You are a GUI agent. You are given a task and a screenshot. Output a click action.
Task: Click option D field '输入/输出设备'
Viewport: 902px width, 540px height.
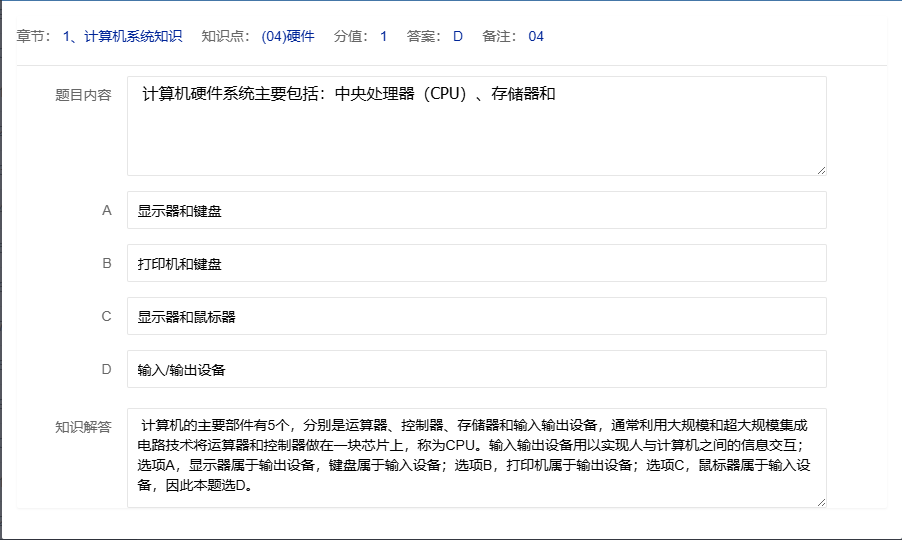476,369
